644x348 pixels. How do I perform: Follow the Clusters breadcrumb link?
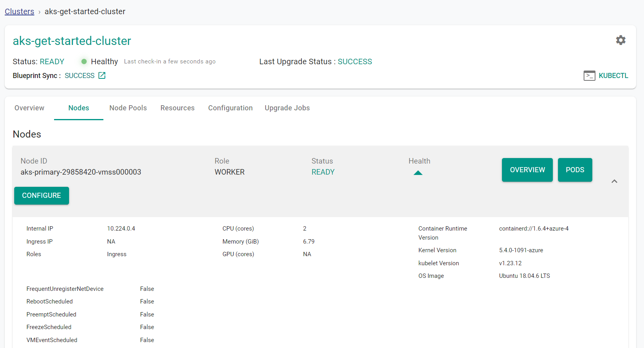click(x=19, y=11)
